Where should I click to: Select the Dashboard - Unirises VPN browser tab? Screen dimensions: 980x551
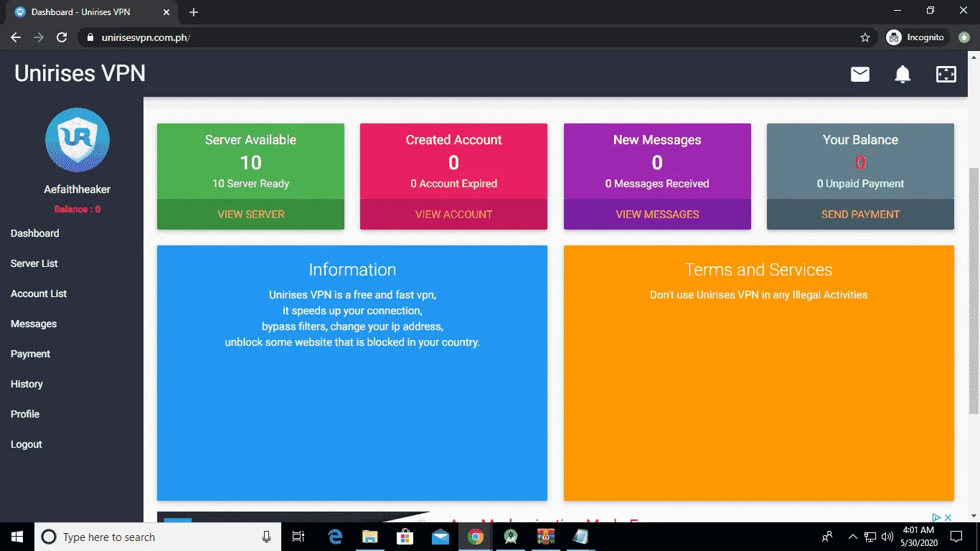coord(90,12)
